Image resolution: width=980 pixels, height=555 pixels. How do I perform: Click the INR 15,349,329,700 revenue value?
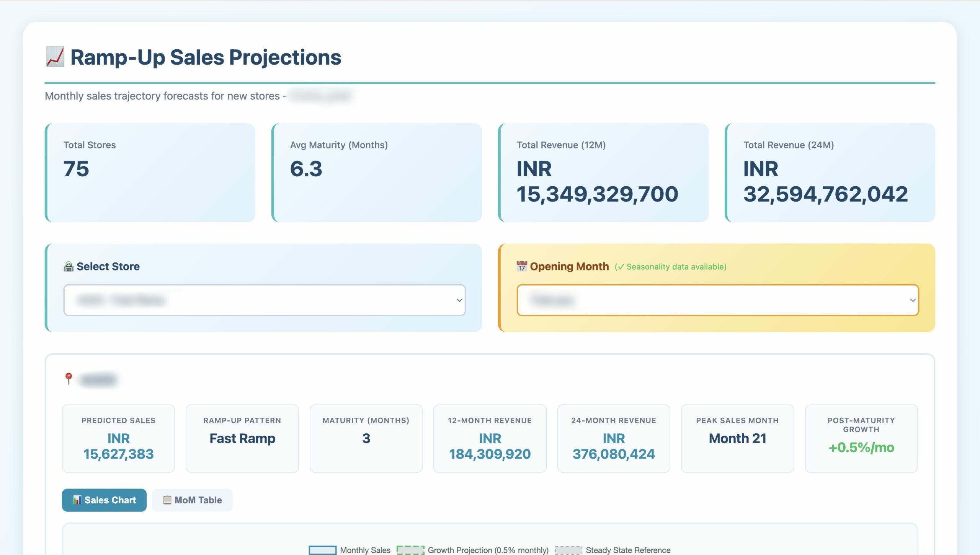coord(598,181)
